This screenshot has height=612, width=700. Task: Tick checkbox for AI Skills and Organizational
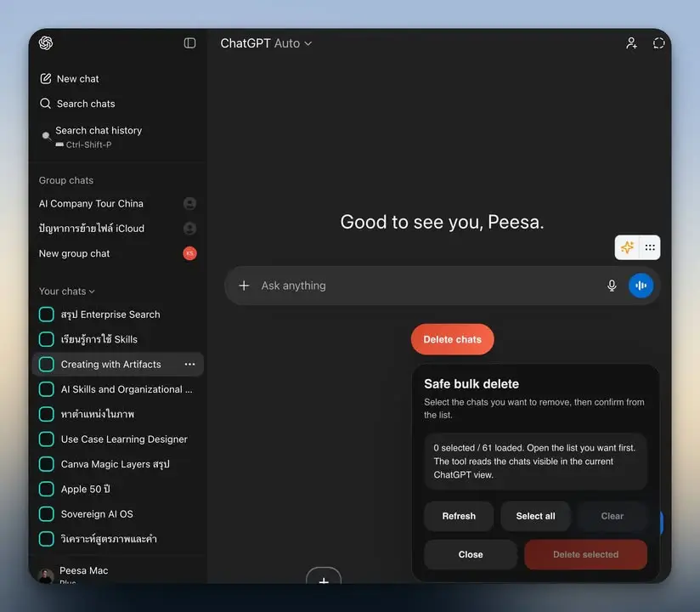[x=47, y=389]
